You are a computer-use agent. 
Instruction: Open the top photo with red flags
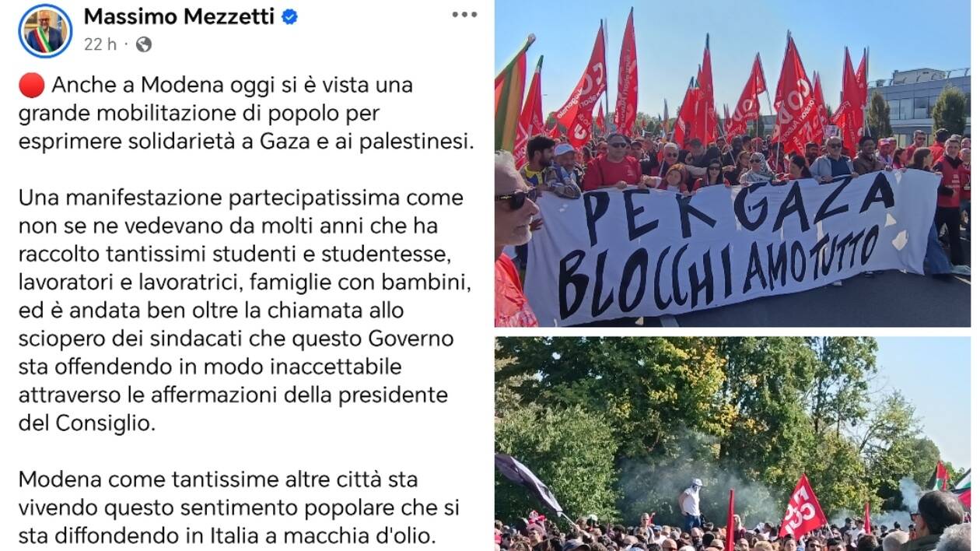pyautogui.click(x=733, y=163)
